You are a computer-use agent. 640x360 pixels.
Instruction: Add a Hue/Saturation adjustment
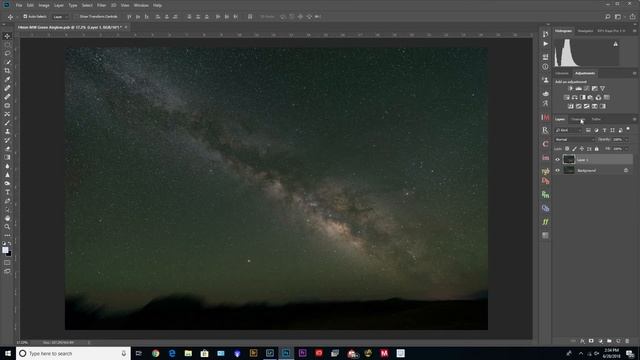tap(567, 98)
